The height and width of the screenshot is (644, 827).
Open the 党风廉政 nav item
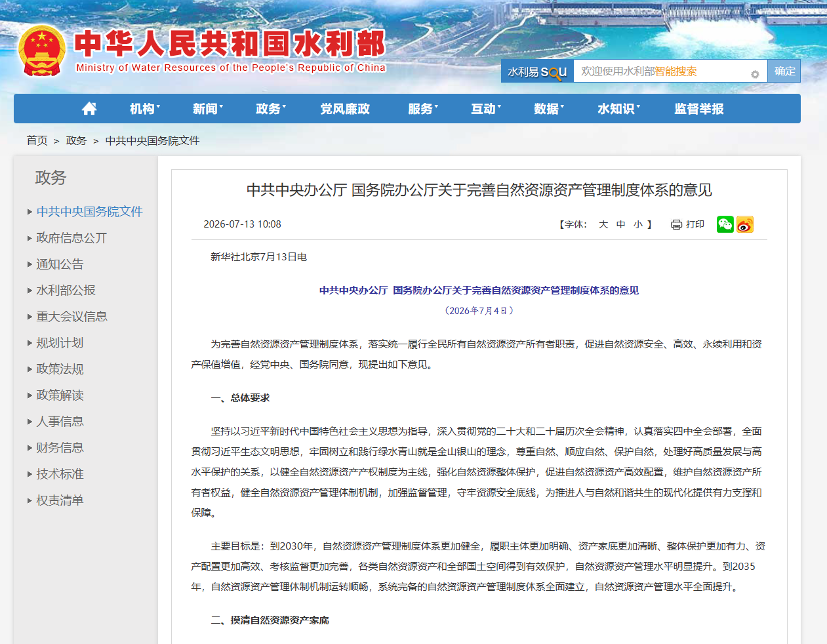(345, 109)
